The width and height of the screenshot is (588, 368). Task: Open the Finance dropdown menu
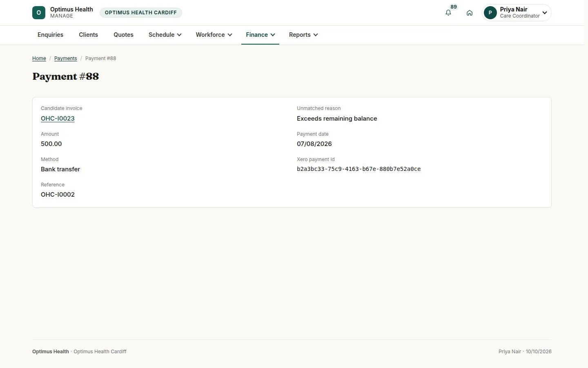pyautogui.click(x=261, y=35)
